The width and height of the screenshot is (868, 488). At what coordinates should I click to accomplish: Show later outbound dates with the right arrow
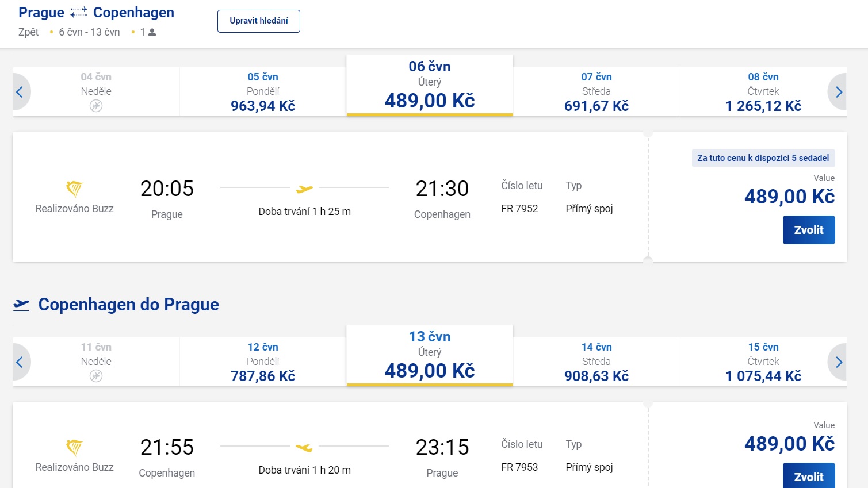pyautogui.click(x=838, y=92)
